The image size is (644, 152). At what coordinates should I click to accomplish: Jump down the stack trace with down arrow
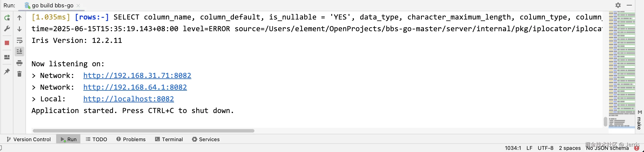click(x=19, y=29)
